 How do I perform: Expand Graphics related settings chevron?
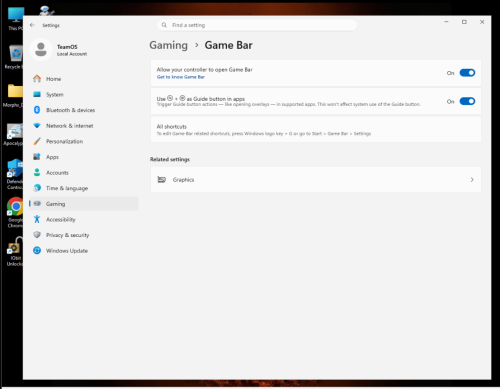pos(472,180)
